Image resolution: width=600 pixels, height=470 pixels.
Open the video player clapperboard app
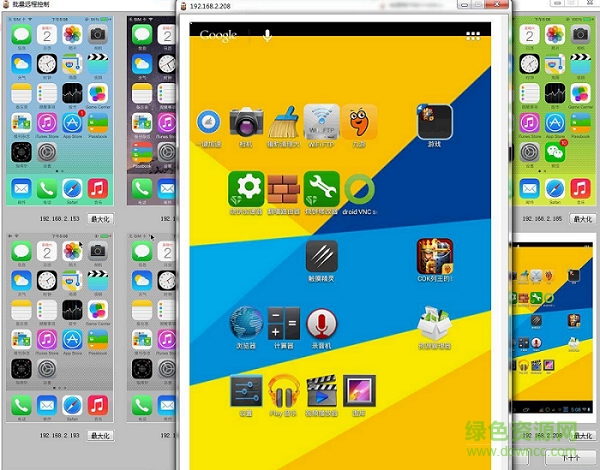tap(321, 391)
